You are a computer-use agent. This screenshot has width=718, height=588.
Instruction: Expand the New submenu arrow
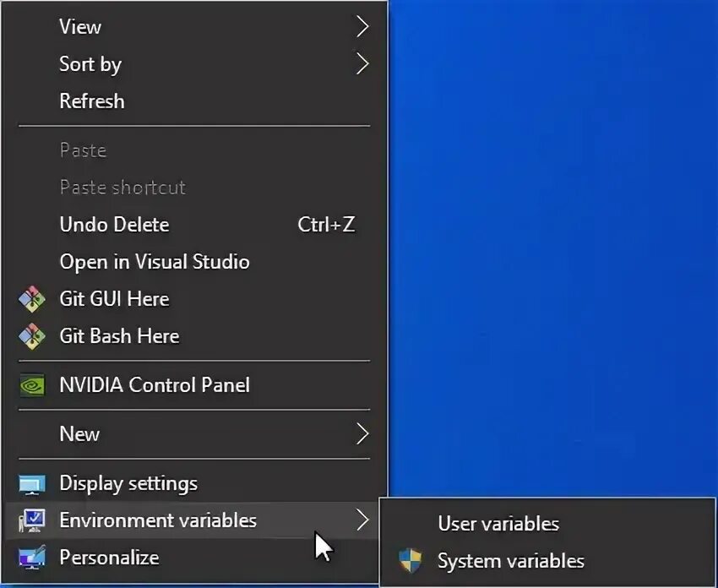click(362, 433)
